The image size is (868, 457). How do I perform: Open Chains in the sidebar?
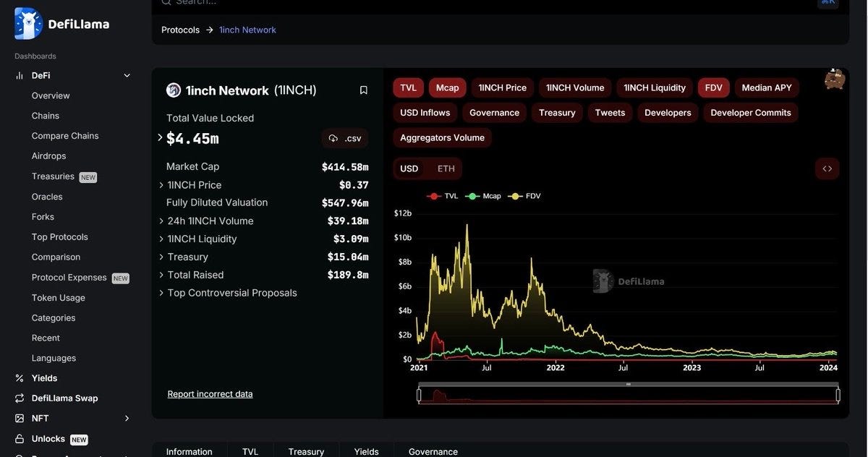[x=46, y=116]
